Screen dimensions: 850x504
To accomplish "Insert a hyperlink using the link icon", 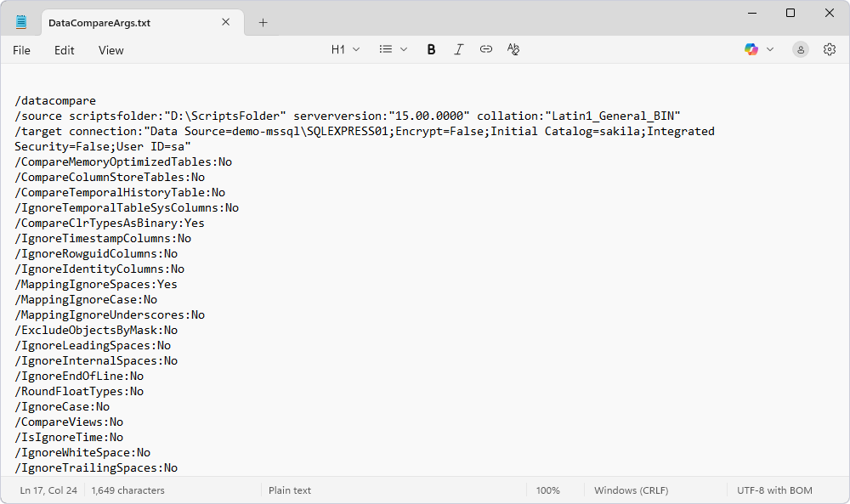I will pos(485,49).
